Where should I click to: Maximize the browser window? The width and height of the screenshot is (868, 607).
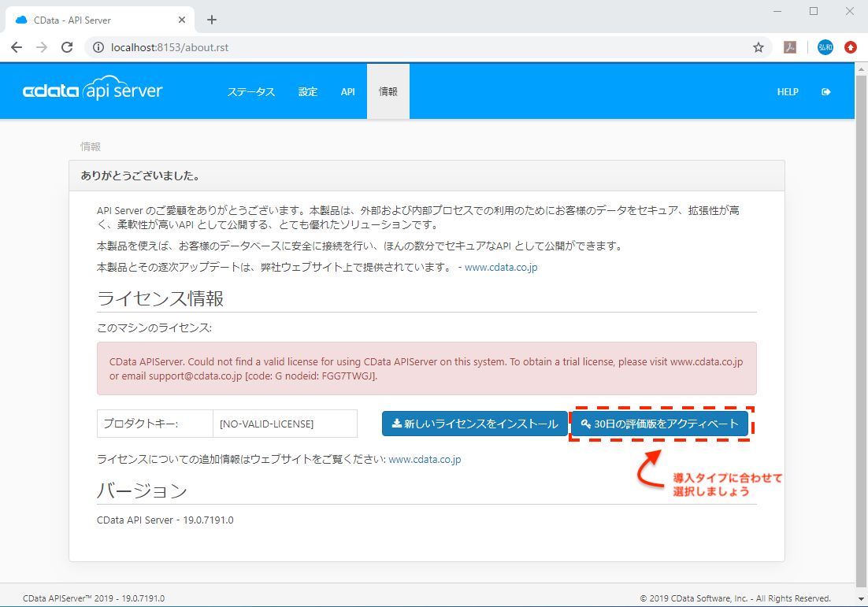point(813,11)
